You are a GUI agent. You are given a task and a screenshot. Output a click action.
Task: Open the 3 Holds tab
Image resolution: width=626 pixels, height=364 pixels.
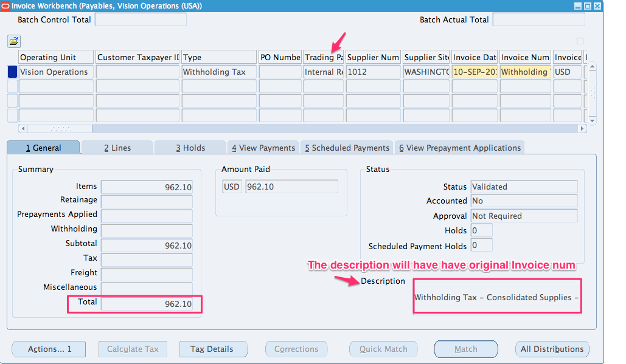[x=190, y=148]
